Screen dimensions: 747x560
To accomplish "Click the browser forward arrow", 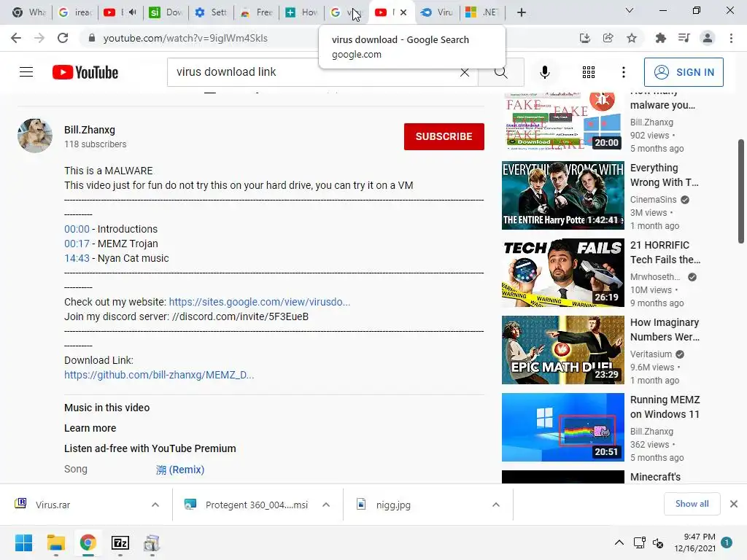I will pos(39,38).
